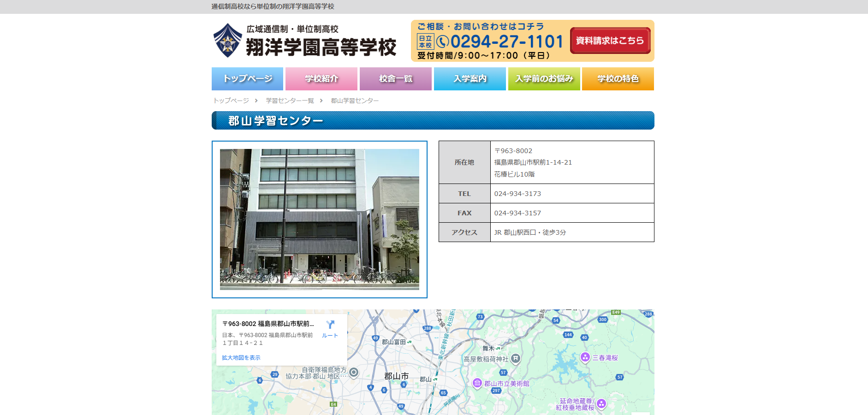Click the トップページ breadcrumb link
The width and height of the screenshot is (868, 415).
click(x=231, y=101)
